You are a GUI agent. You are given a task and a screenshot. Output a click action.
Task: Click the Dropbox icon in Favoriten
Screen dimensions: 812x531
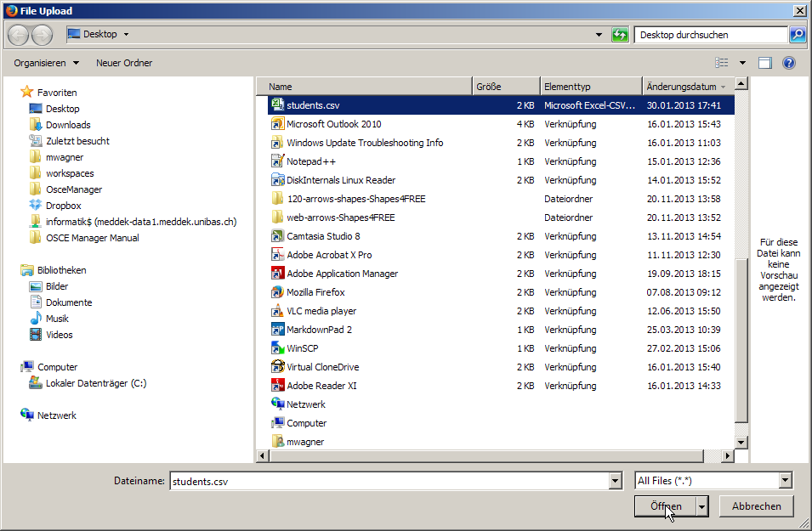[35, 205]
